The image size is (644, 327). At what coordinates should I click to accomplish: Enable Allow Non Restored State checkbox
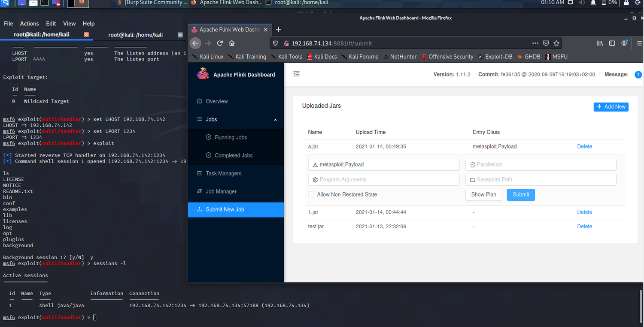[x=311, y=194]
